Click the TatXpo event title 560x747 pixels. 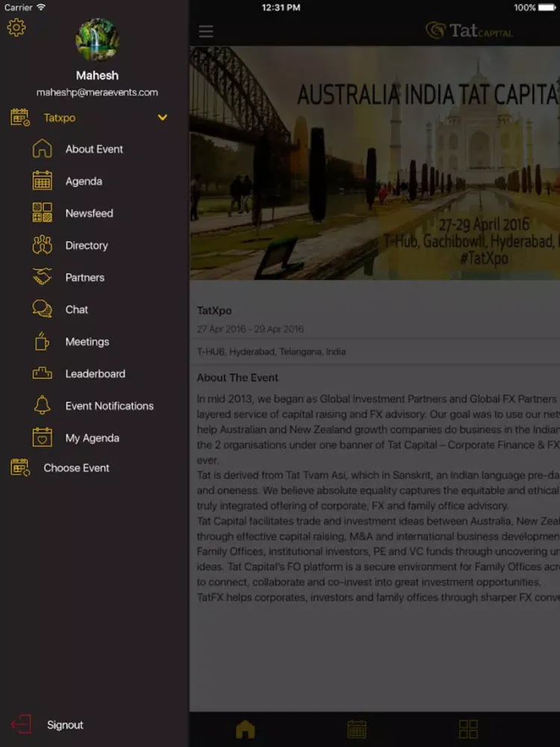point(214,311)
